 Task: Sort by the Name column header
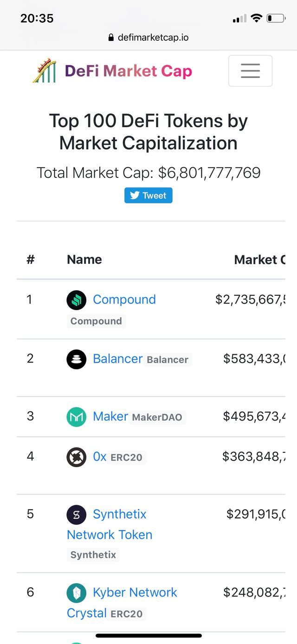point(84,260)
